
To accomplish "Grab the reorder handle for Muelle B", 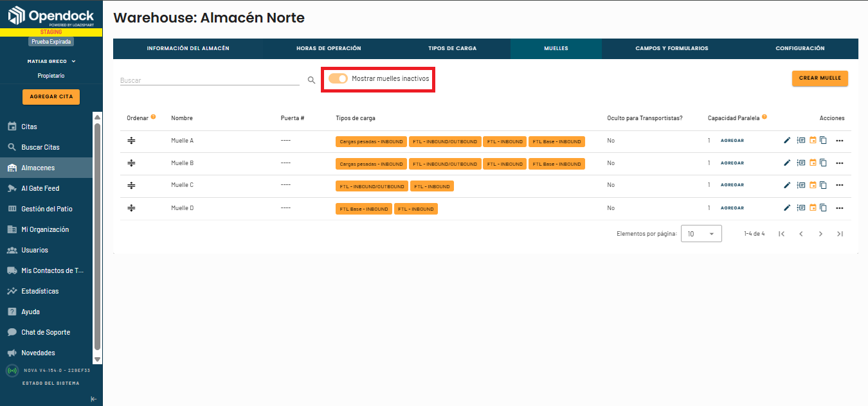I will coord(131,163).
